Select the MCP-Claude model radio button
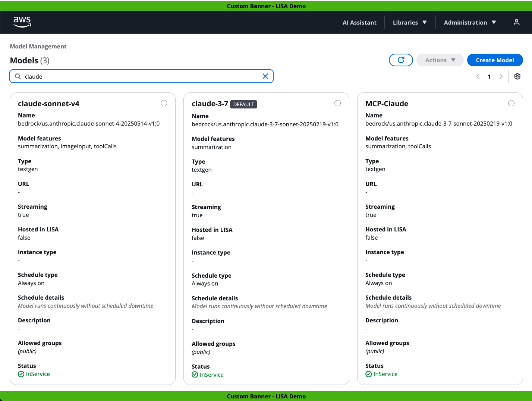Screen dimensions: 532x401 tap(511, 103)
